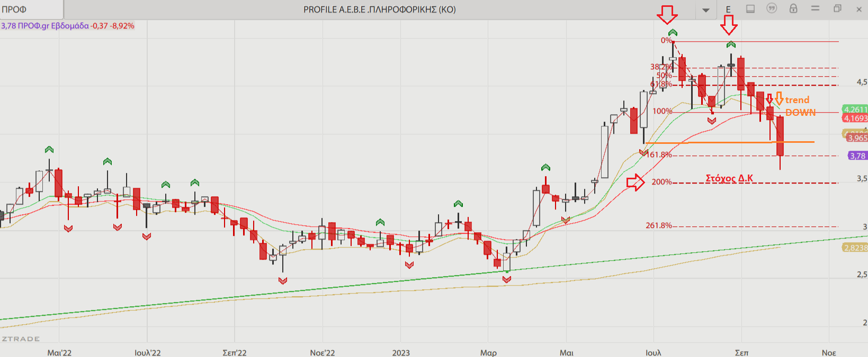Click the Μαρ date axis label
Viewport: 868px width, 357px height.
488,353
